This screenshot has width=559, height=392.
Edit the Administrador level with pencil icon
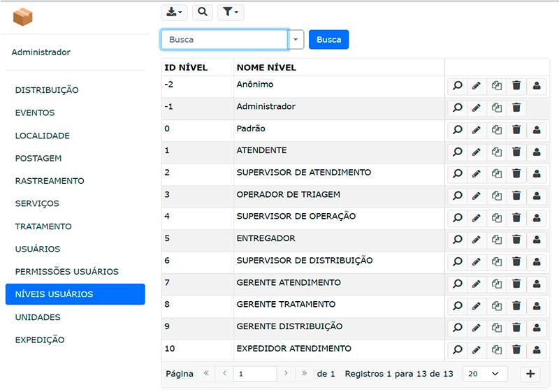(477, 108)
